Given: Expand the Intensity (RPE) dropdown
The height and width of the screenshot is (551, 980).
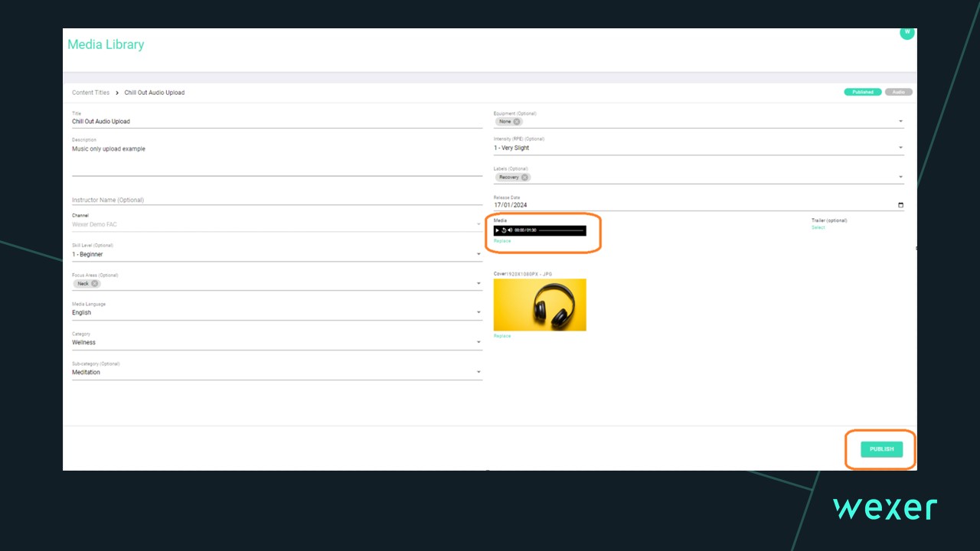Looking at the screenshot, I should 900,148.
